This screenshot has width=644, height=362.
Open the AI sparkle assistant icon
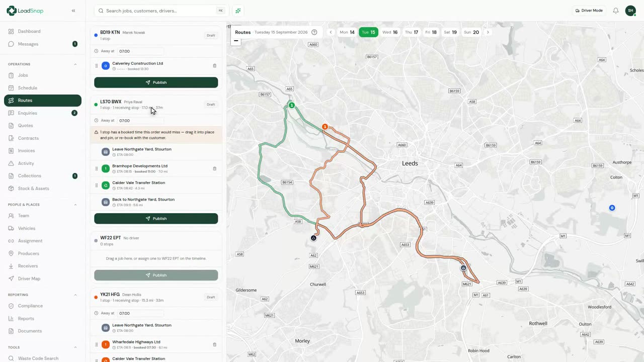coord(238,11)
